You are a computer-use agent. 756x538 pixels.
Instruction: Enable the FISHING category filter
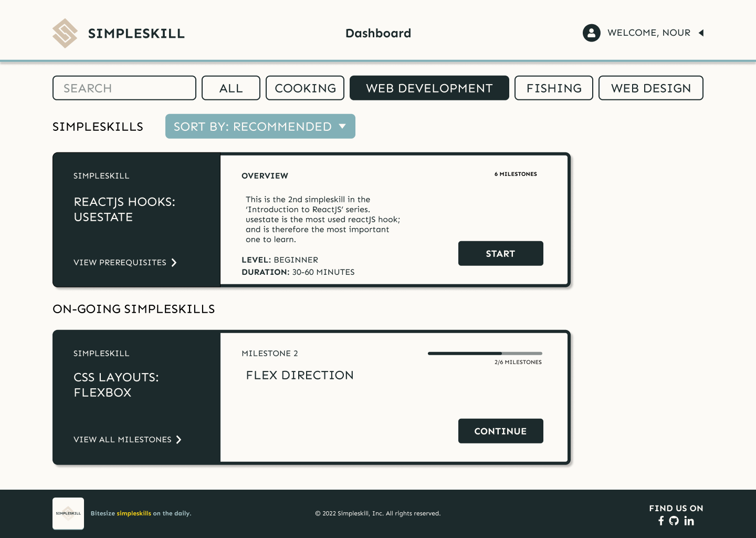coord(553,88)
